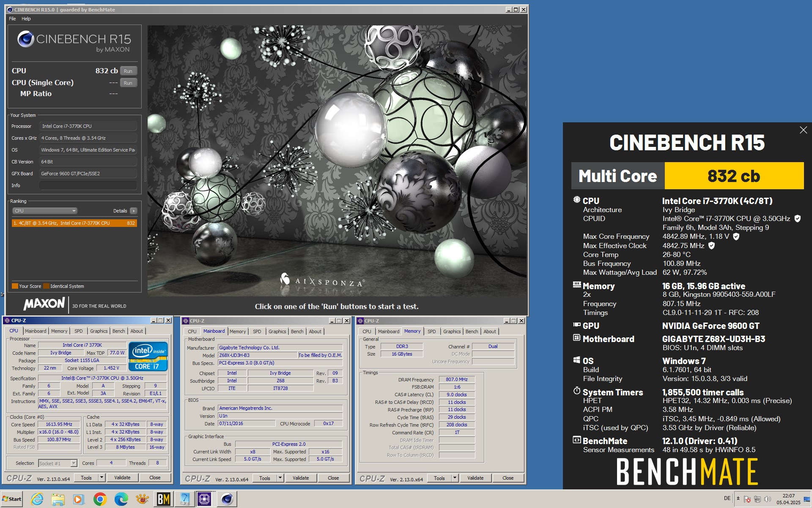Click the network icon in system tray
Image resolution: width=812 pixels, height=508 pixels.
(x=757, y=499)
